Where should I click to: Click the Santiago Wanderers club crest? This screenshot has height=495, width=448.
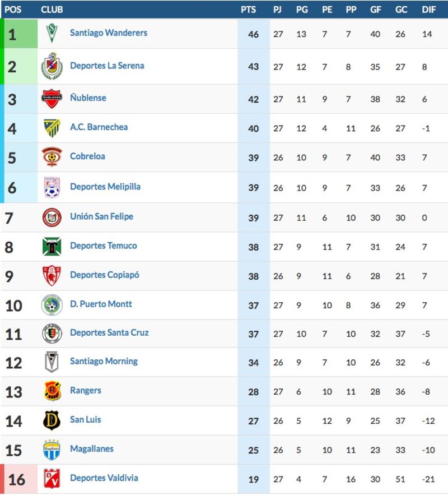coord(52,33)
